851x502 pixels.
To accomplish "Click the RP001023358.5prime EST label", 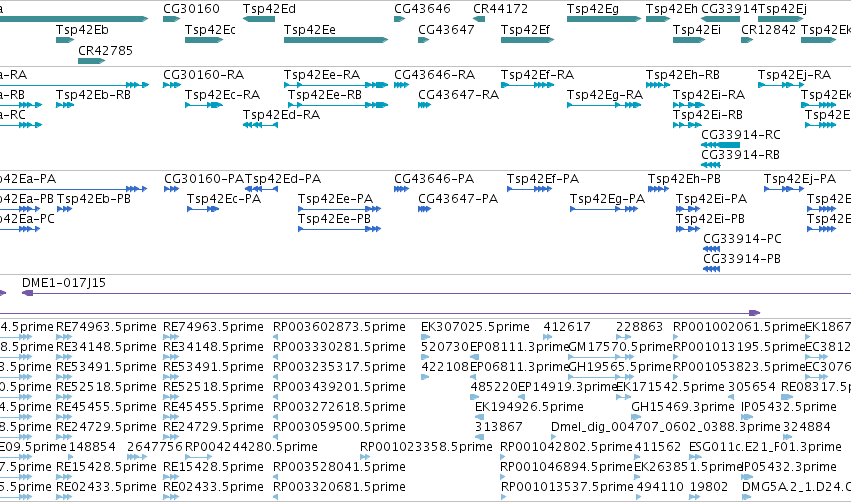I will pos(426,447).
